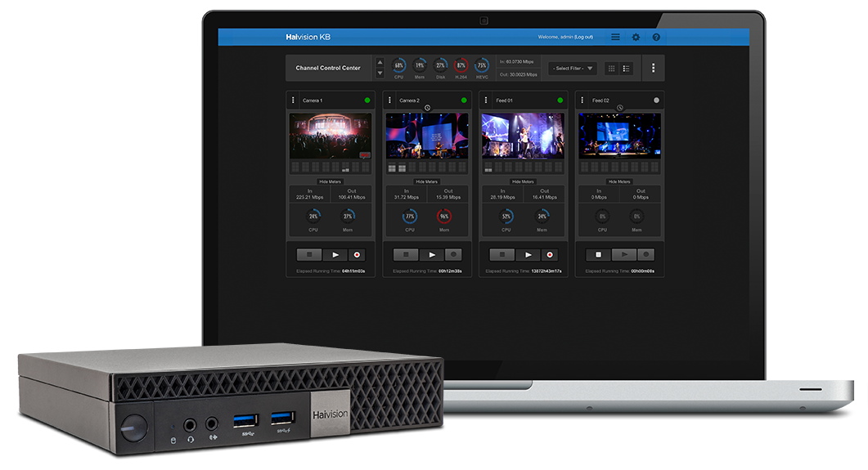
Task: Toggle recording on Feed 02
Action: click(x=646, y=255)
